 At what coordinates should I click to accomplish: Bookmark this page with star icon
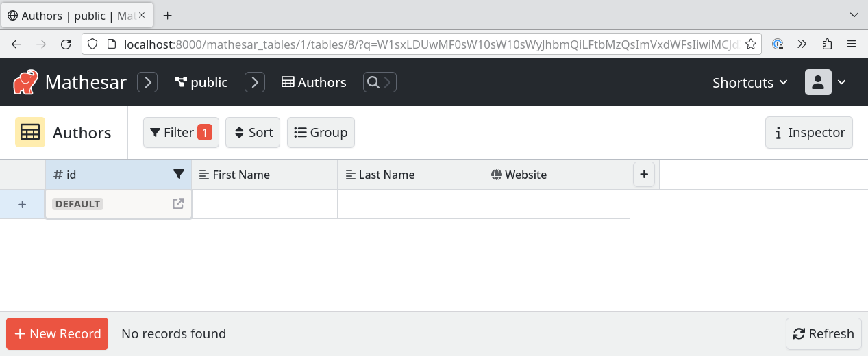point(751,44)
